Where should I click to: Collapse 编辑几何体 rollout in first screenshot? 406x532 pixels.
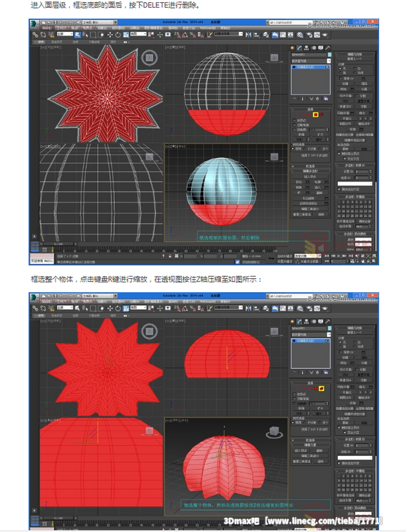(355, 54)
